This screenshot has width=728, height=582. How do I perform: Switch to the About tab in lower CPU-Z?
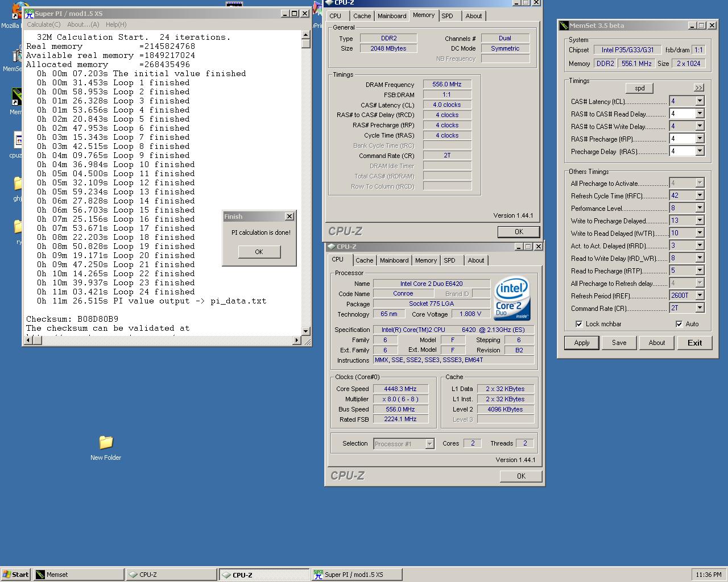coord(476,260)
